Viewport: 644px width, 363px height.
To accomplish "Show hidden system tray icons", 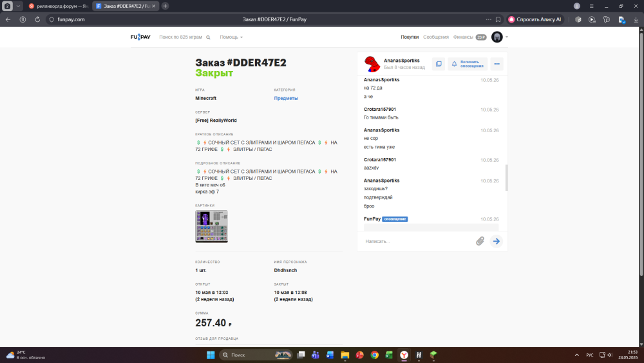I will (576, 355).
